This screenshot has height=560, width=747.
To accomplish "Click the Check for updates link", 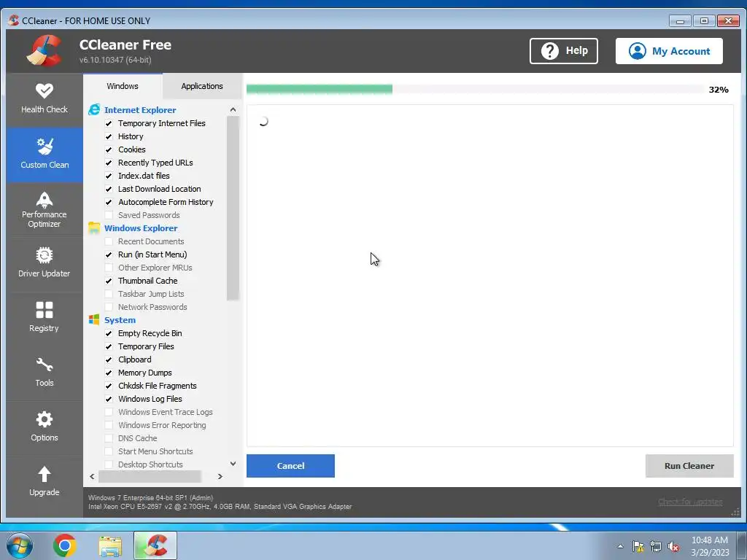I will (x=690, y=502).
